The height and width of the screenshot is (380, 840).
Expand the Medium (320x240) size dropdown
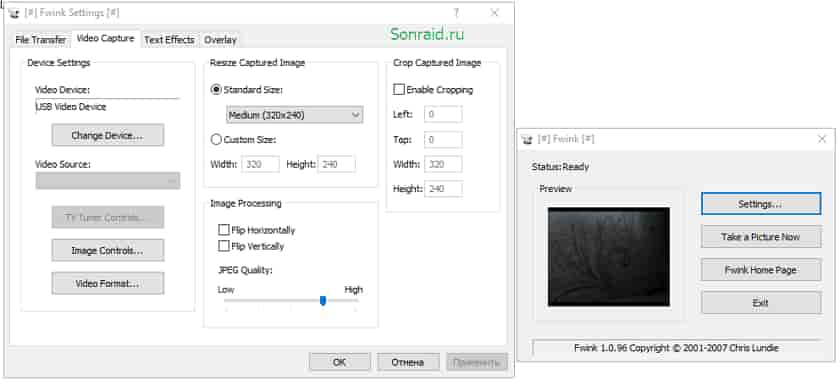click(294, 115)
